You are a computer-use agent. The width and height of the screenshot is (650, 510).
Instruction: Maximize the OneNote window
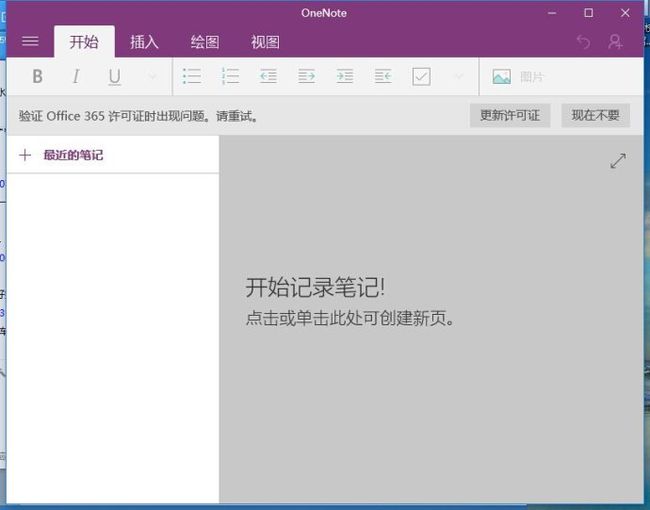coord(588,13)
